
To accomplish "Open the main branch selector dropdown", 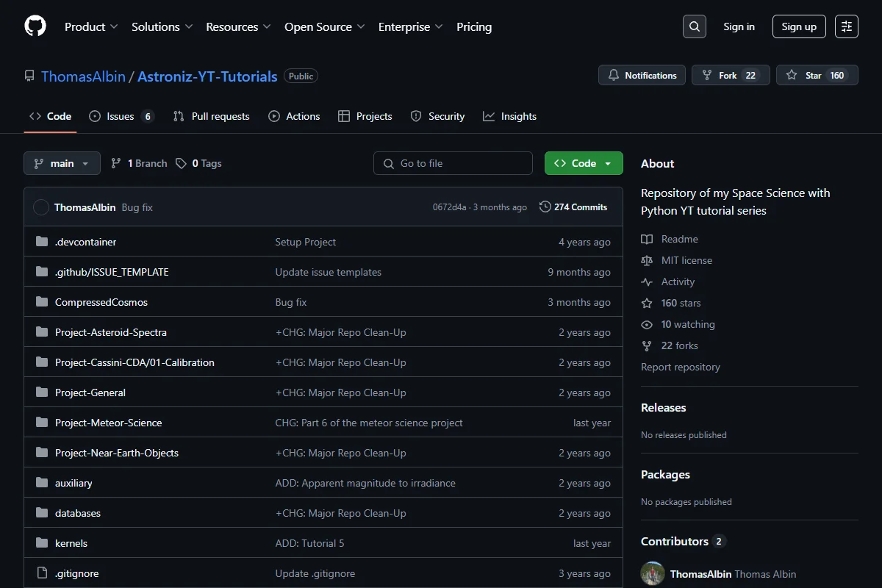I will point(62,163).
